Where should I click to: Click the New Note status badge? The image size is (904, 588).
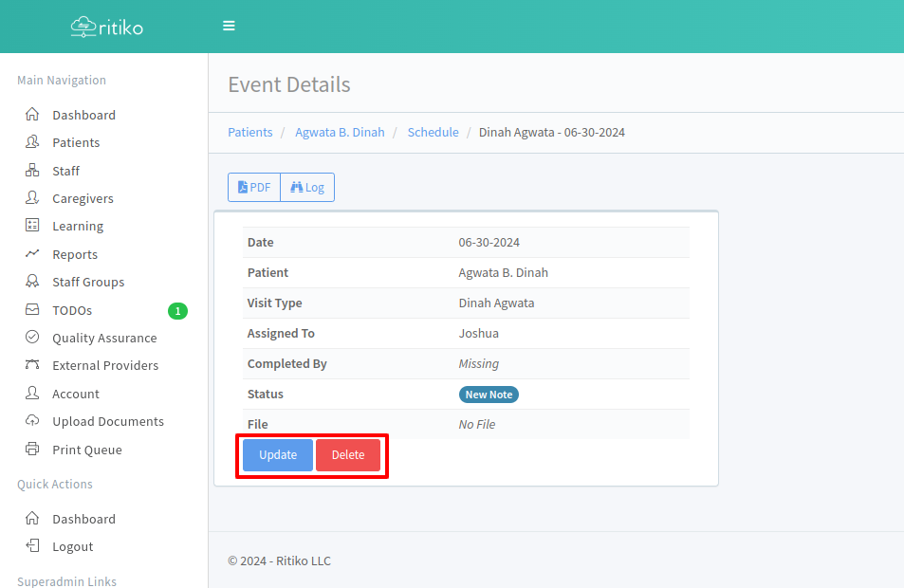pos(489,395)
